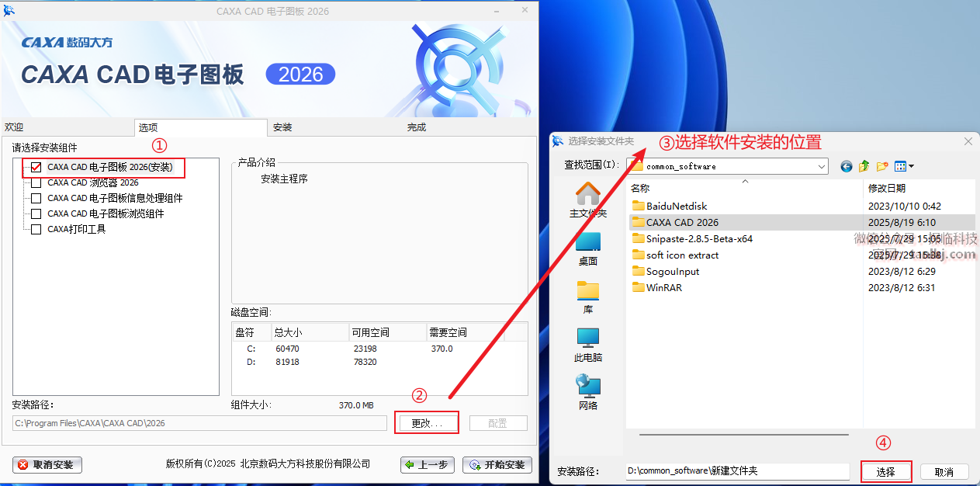Click the 2023/10/10 0:42 date cell
The height and width of the screenshot is (486, 980).
[x=905, y=207]
